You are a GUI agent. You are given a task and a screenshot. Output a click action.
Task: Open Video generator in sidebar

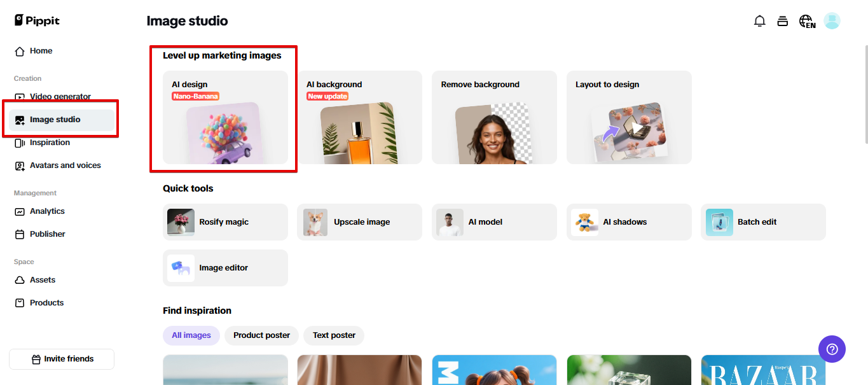point(62,97)
